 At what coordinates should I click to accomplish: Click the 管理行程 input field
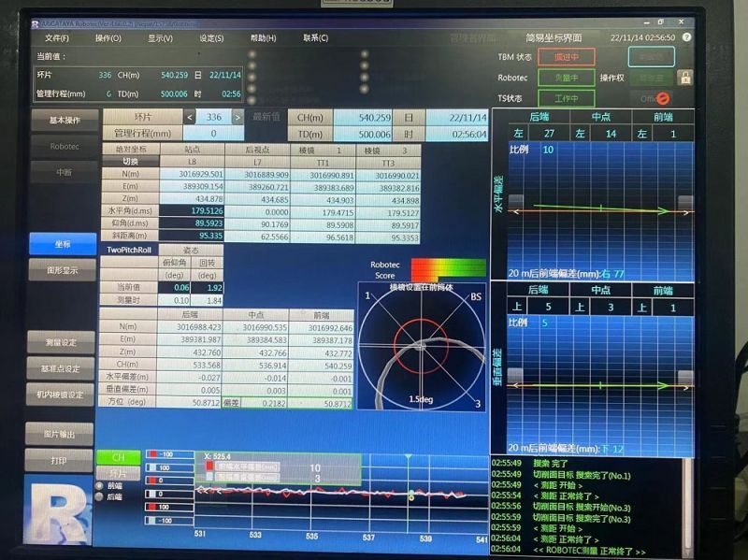click(213, 134)
